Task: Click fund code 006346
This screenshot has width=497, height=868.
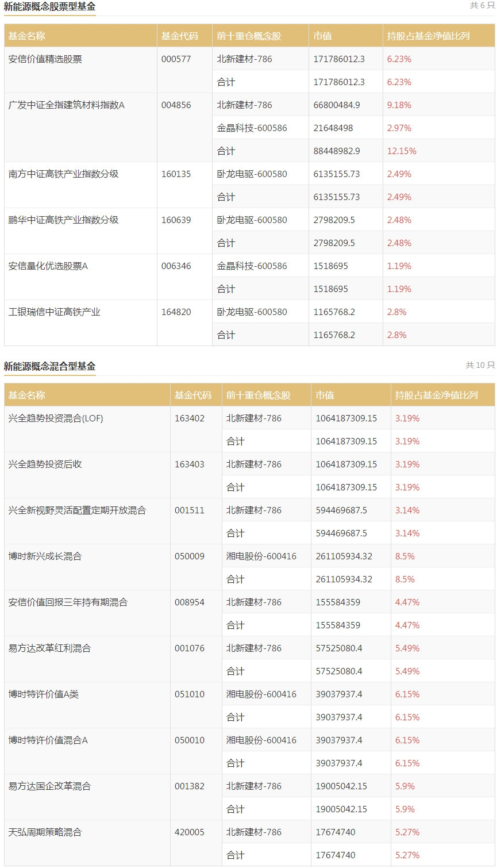Action: click(176, 266)
